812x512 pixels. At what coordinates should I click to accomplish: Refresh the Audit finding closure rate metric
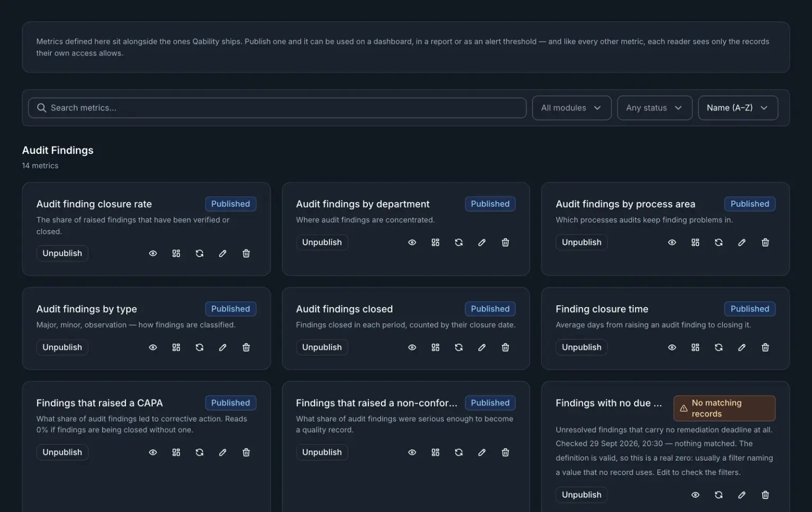coord(199,253)
